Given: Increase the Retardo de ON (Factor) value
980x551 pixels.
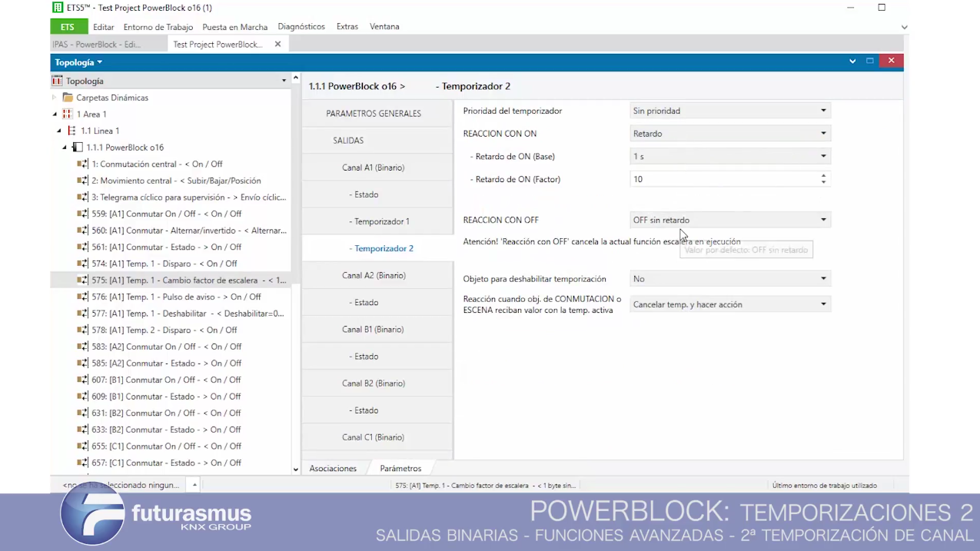Looking at the screenshot, I should click(823, 176).
